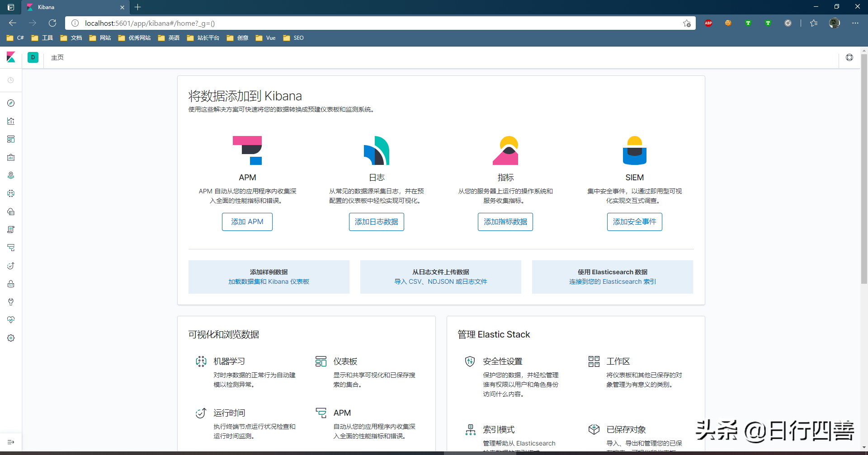
Task: Open 工作区 heading link
Action: (x=618, y=361)
